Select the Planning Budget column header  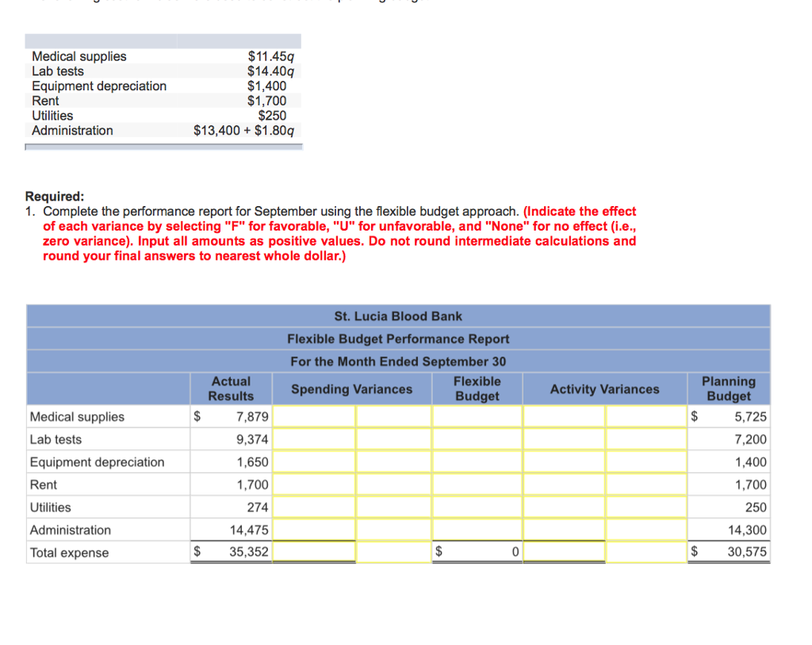pyautogui.click(x=729, y=388)
